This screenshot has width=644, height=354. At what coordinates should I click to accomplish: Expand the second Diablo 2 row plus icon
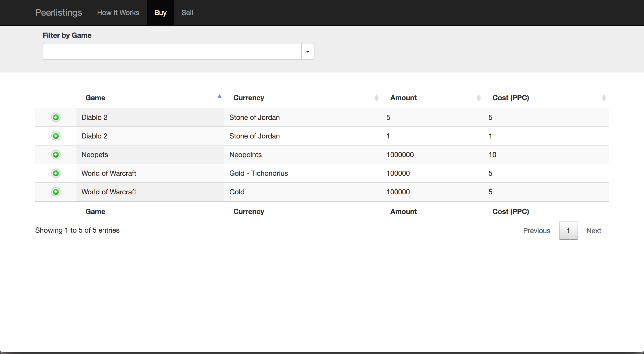56,136
